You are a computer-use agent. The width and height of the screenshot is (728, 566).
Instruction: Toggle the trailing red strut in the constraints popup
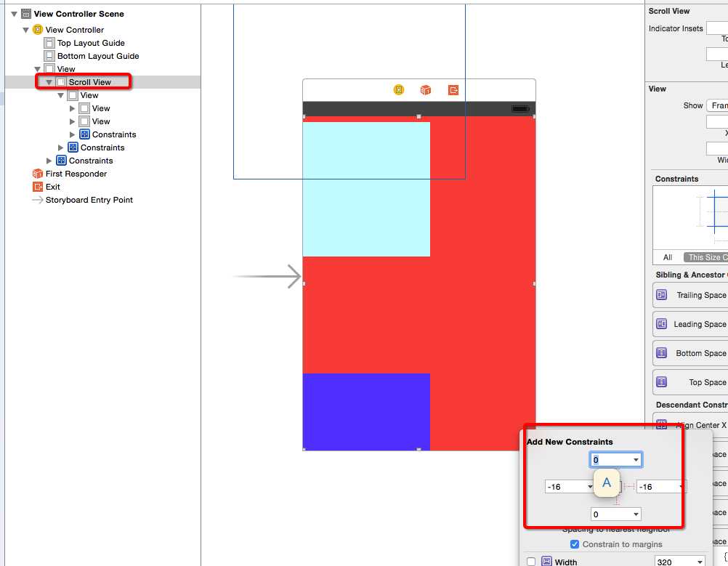pyautogui.click(x=628, y=486)
